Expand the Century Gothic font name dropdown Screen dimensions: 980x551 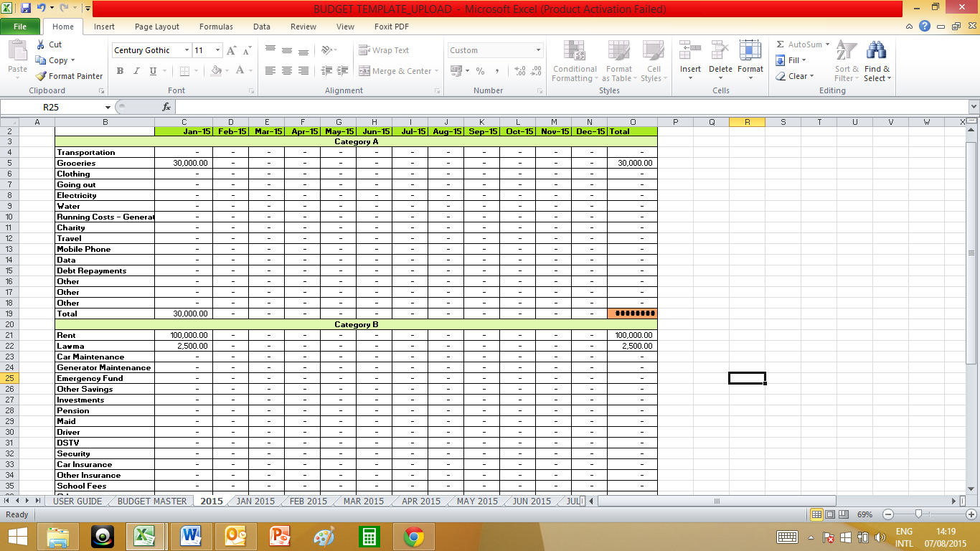pos(187,50)
